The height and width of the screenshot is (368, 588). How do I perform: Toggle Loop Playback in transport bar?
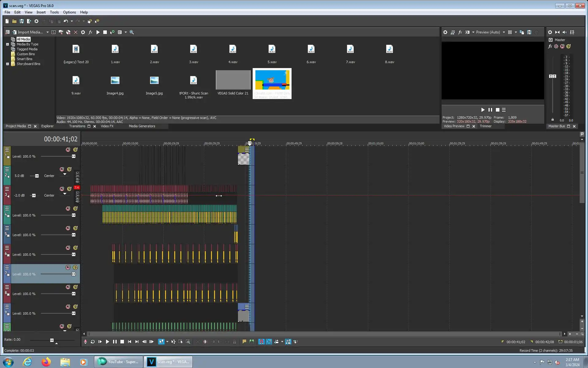tap(92, 342)
